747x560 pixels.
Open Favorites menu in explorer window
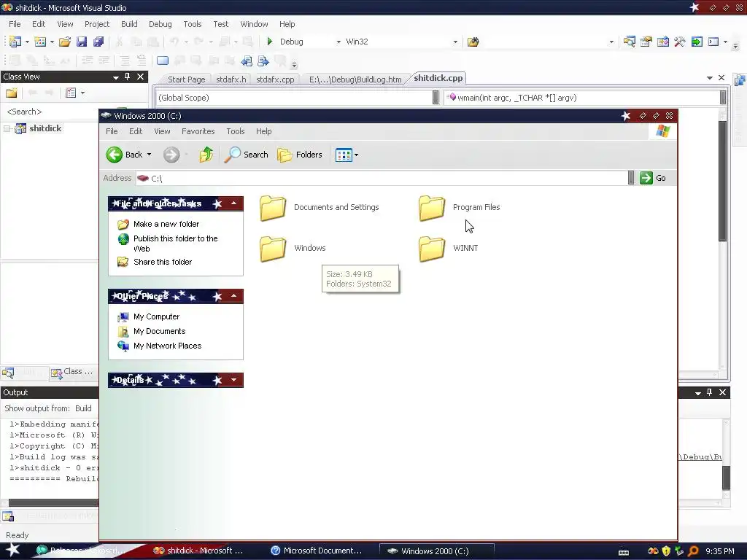[198, 131]
